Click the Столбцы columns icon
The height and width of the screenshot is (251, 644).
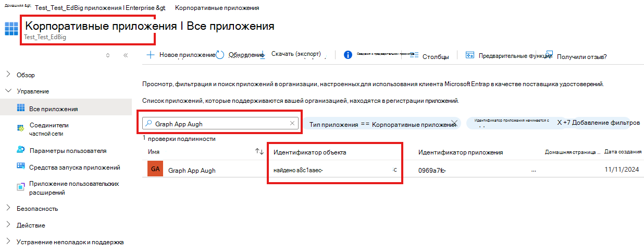click(414, 55)
